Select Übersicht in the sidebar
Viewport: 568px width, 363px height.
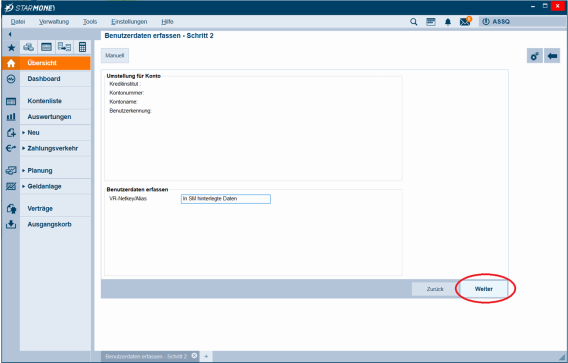[x=55, y=63]
